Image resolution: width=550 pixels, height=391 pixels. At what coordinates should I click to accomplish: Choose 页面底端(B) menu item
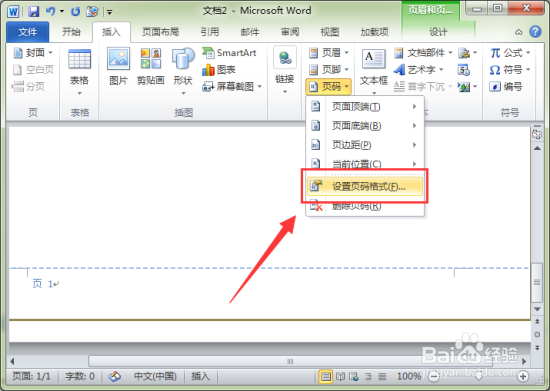tap(365, 126)
